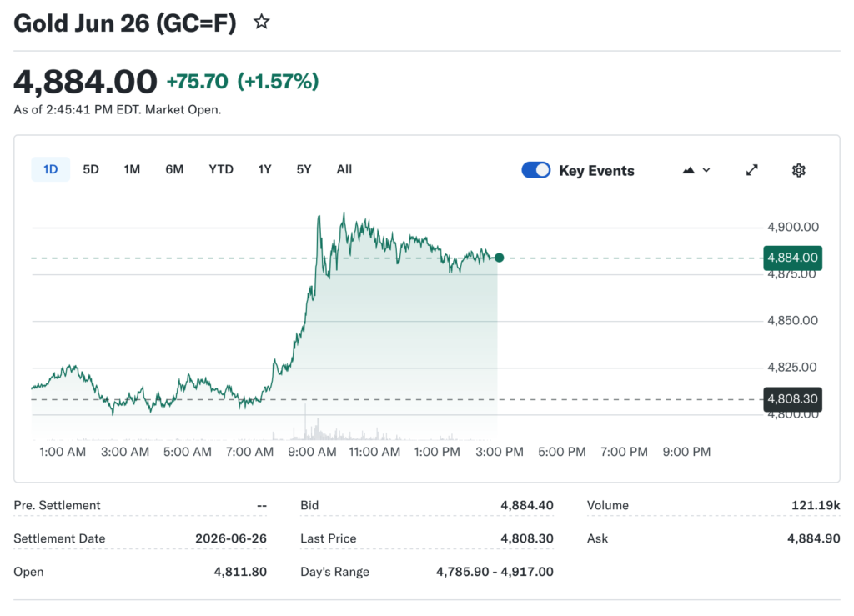Open the 1M time range
Screen dimensions: 854x616
(x=131, y=169)
